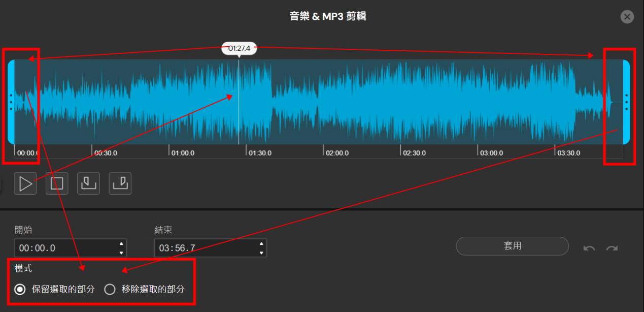Decrease the 開始 time with down arrow
644x312 pixels.
121,253
